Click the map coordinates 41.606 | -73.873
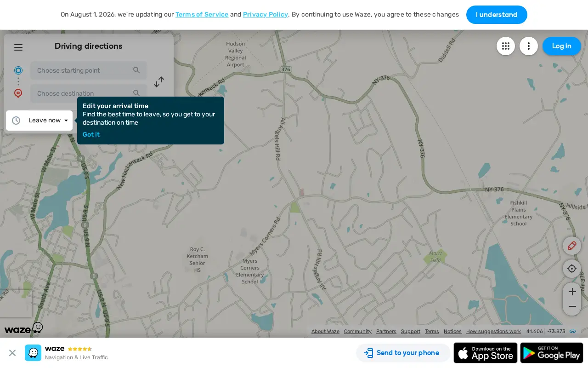588x368 pixels. pyautogui.click(x=546, y=331)
